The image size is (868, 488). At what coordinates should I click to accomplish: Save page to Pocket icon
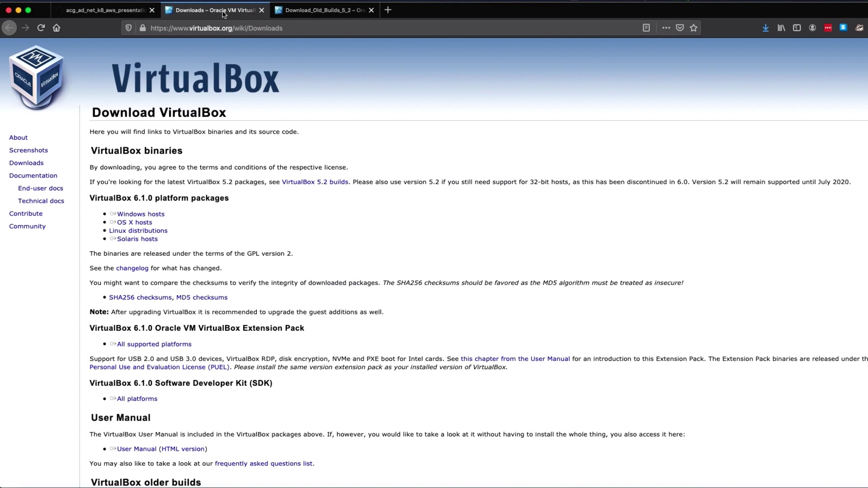coord(679,28)
